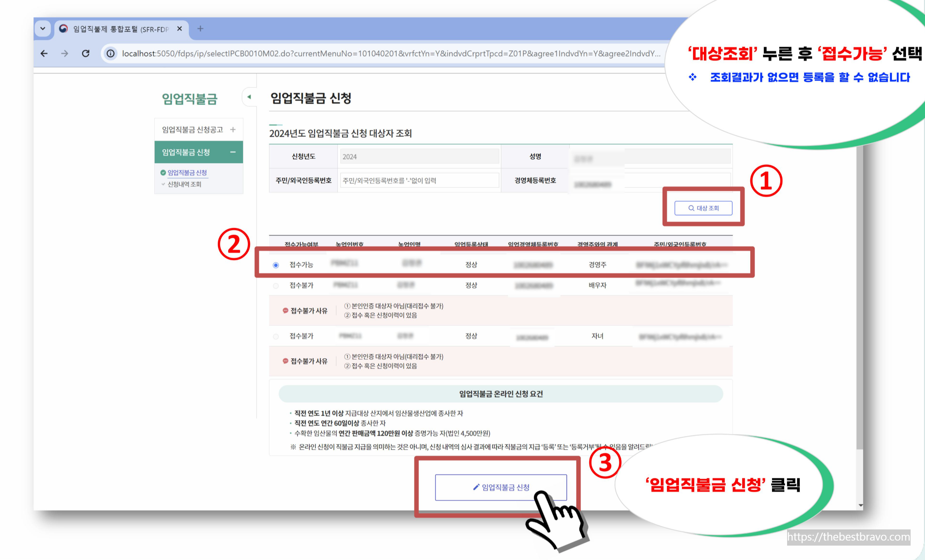Viewport: 925px width, 560px height.
Task: Reload the page with refresh icon
Action: coord(86,53)
